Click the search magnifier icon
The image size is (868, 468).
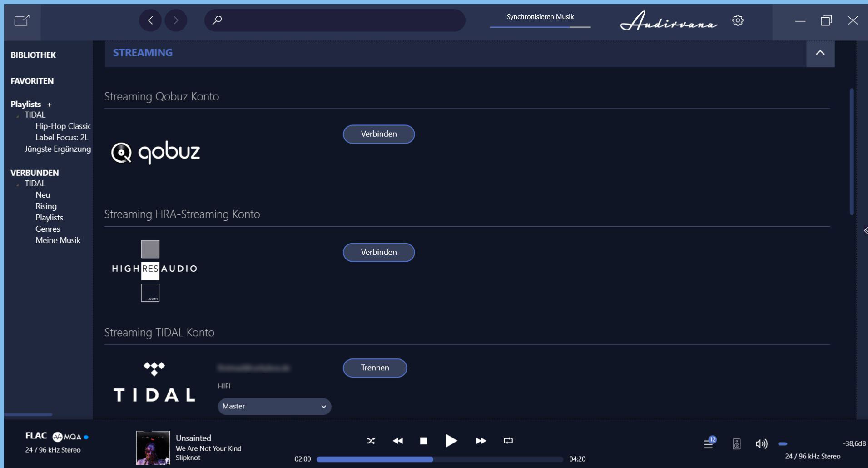(217, 20)
